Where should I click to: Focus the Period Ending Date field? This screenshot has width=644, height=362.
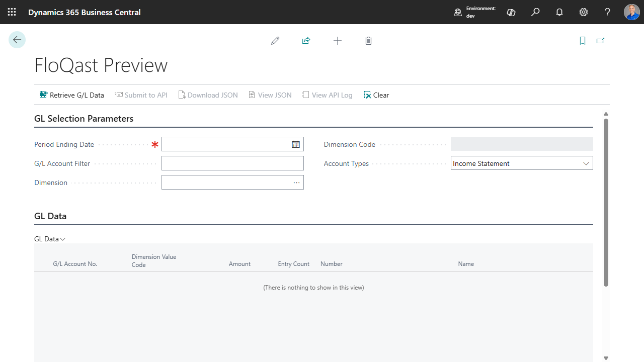(232, 144)
